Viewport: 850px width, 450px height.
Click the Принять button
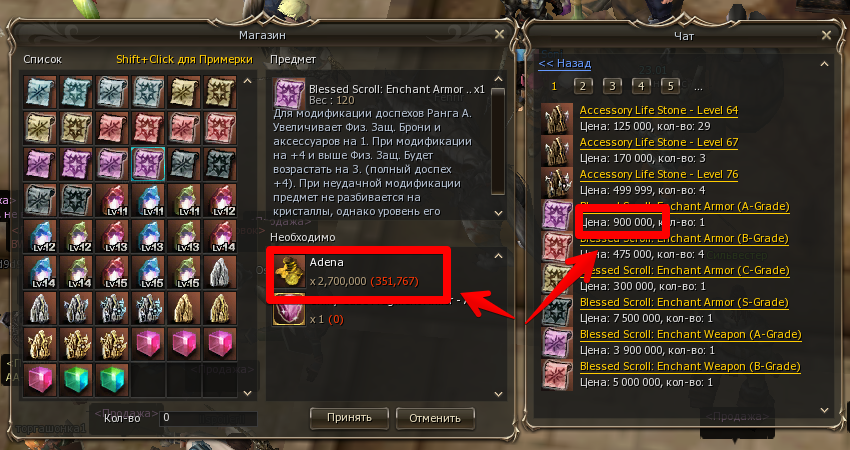tap(349, 418)
